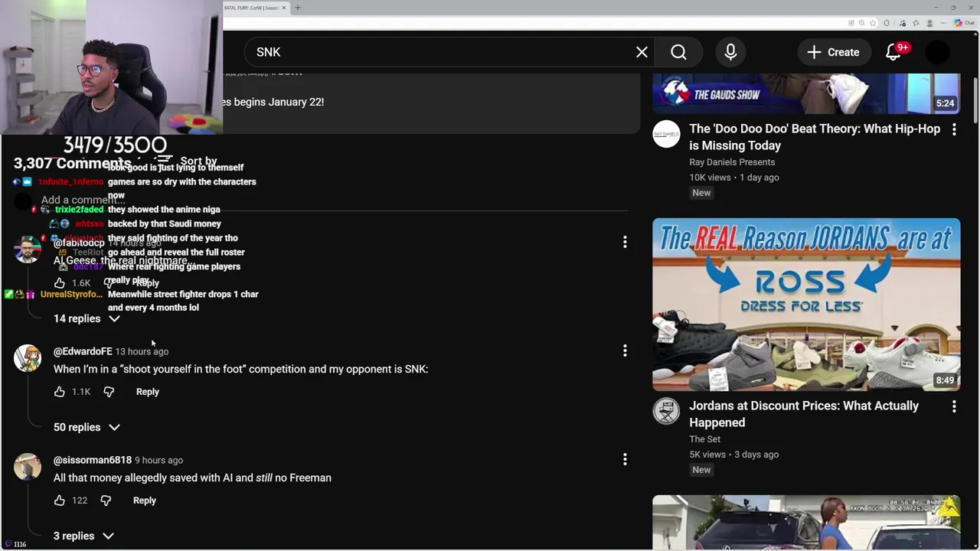Open options for the @fabitodcp comment
The image size is (980, 551).
coord(625,242)
